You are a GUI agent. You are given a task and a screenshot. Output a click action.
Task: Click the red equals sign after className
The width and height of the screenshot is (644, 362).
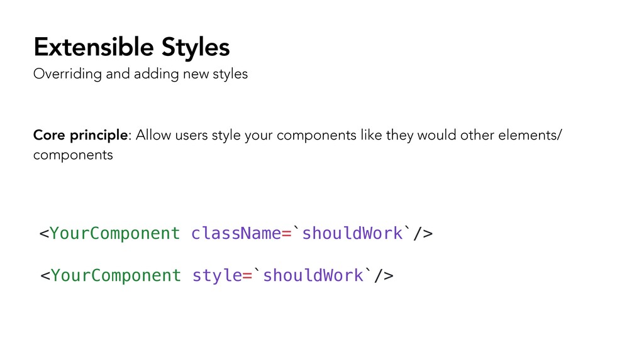coord(286,234)
